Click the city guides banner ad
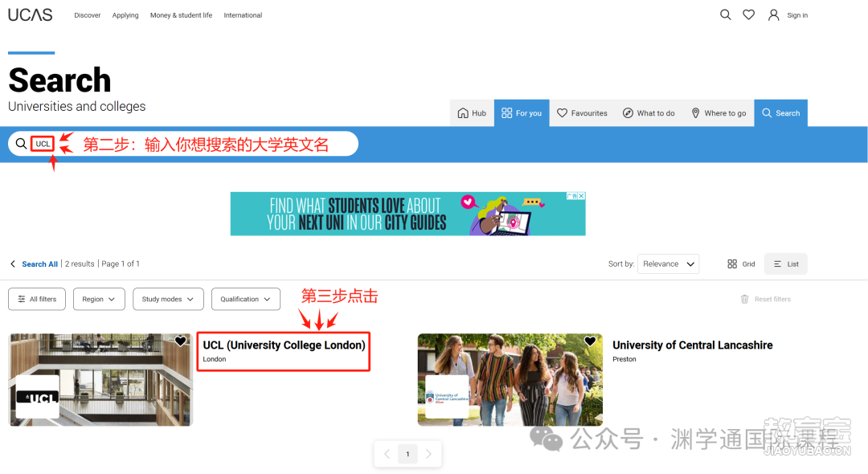 coord(408,214)
